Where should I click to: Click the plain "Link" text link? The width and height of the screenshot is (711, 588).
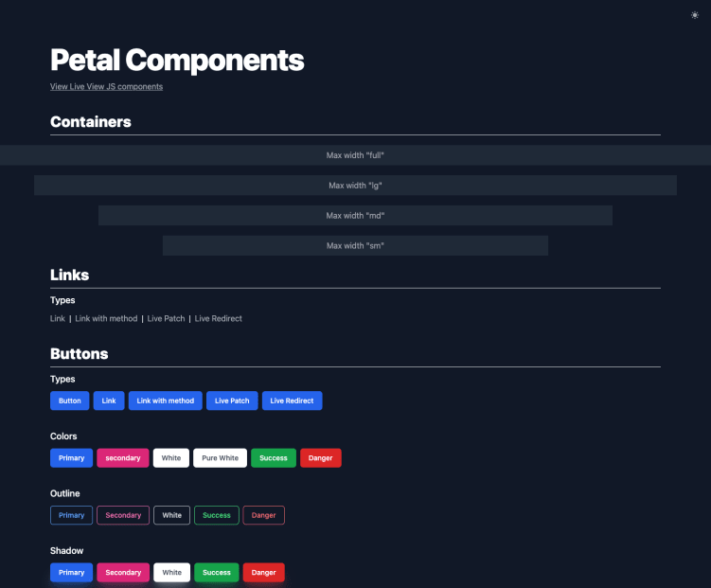point(58,319)
